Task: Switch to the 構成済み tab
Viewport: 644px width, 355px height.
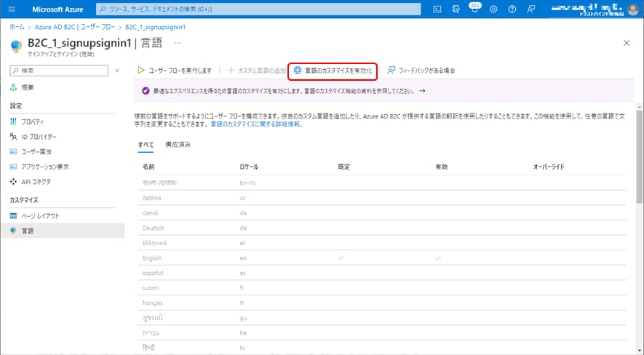Action: click(x=178, y=145)
